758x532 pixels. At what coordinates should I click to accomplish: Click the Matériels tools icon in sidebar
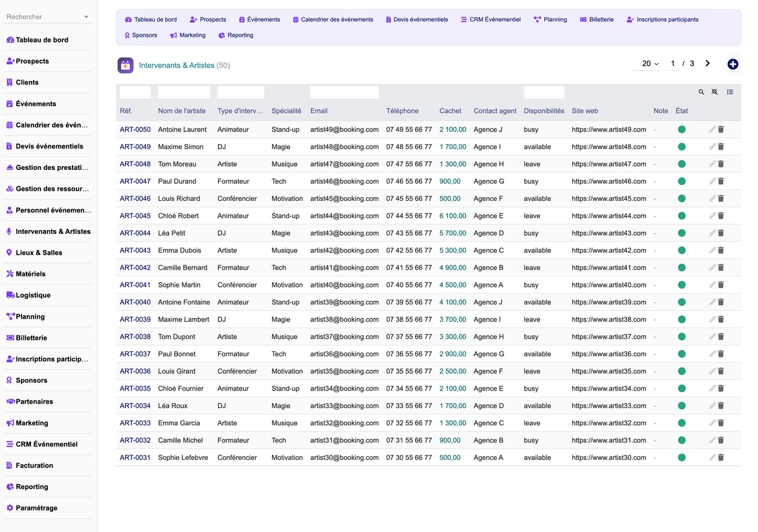pos(10,274)
